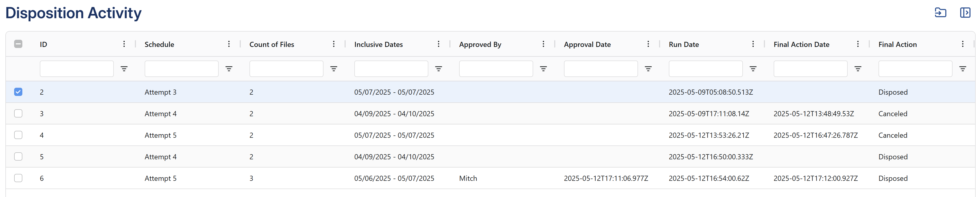The height and width of the screenshot is (197, 980).
Task: Open the Approved By filter operator icon
Action: tap(543, 69)
